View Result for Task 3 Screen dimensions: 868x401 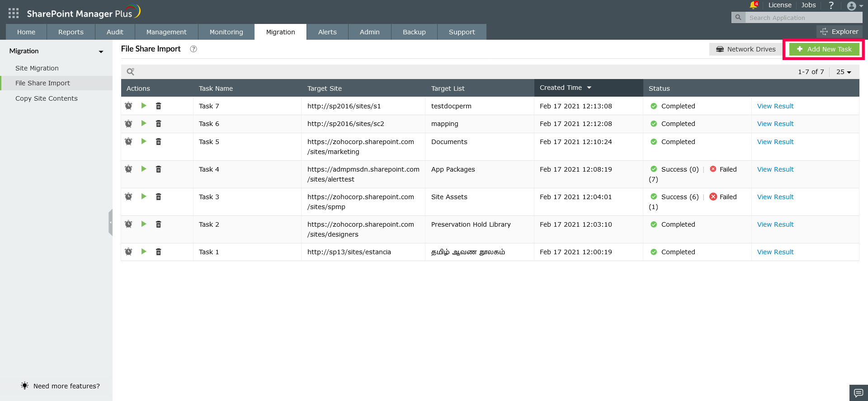coord(775,197)
